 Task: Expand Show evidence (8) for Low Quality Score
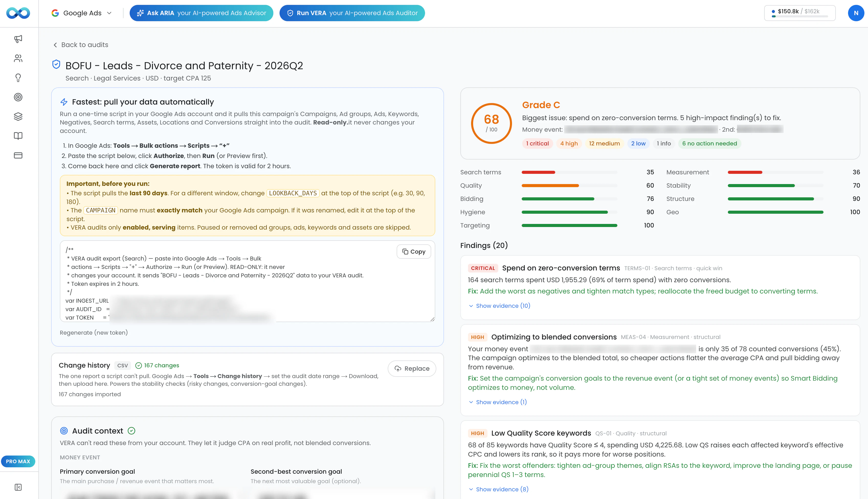(498, 489)
